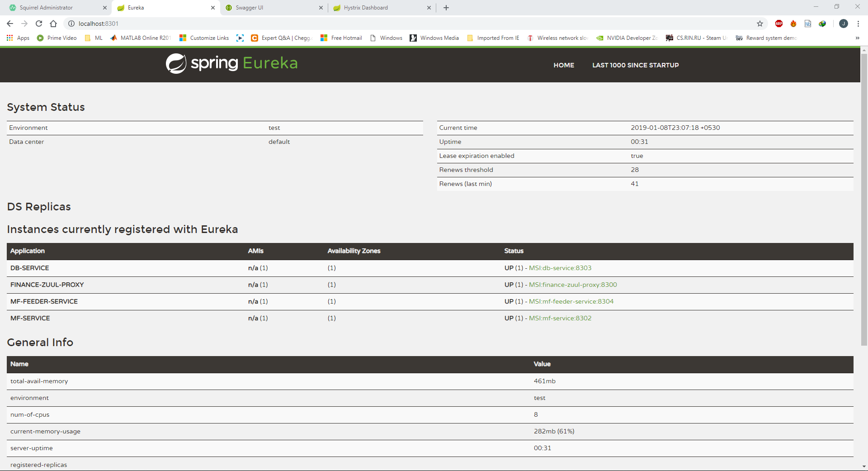Click the browser forward arrow
Image resolution: width=868 pixels, height=471 pixels.
(x=24, y=24)
